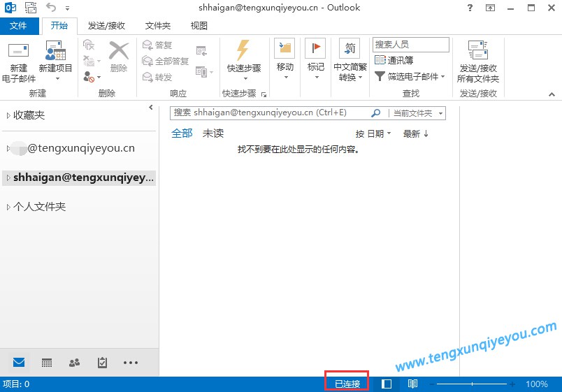Expand the Favorites (收藏夹) section
The width and height of the screenshot is (562, 392).
click(x=8, y=115)
